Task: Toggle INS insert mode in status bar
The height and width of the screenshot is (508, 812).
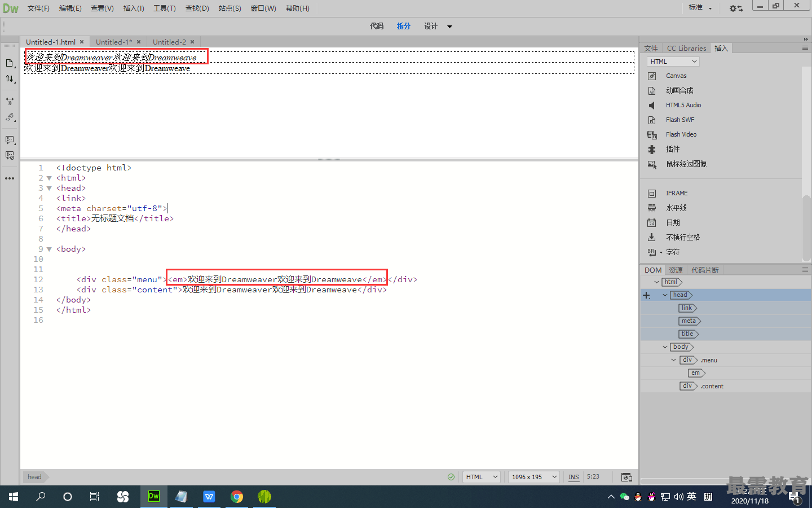Action: click(573, 477)
